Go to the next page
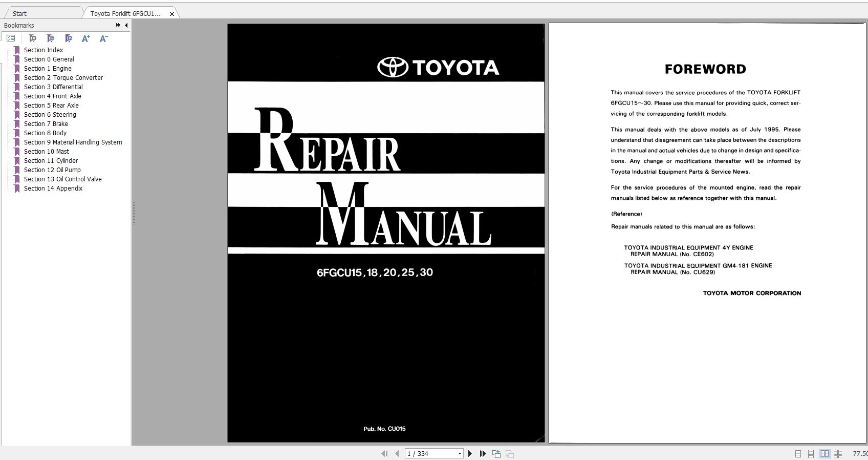This screenshot has width=868, height=460. (470, 453)
